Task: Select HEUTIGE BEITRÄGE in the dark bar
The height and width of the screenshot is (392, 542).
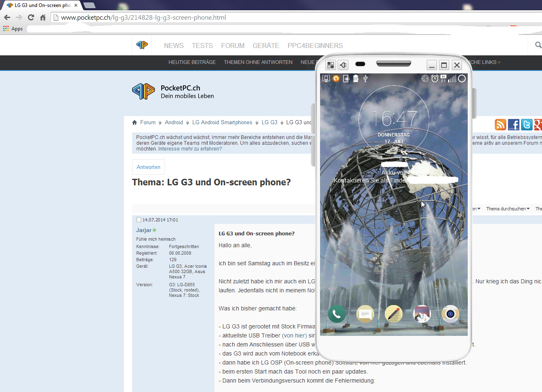Action: (x=192, y=62)
